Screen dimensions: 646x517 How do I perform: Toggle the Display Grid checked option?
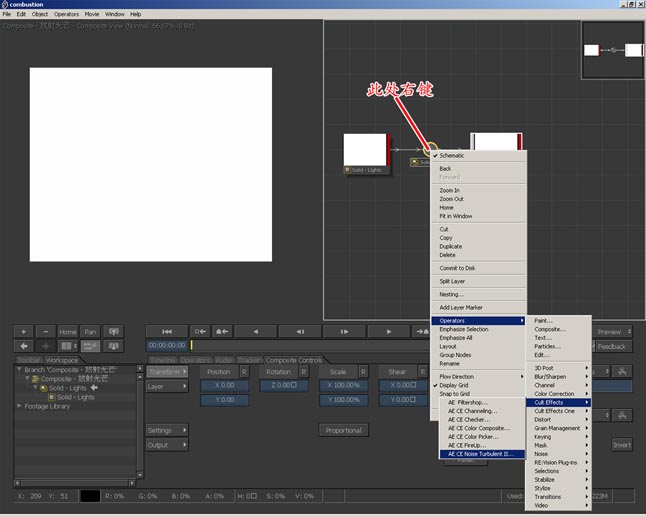click(x=478, y=385)
